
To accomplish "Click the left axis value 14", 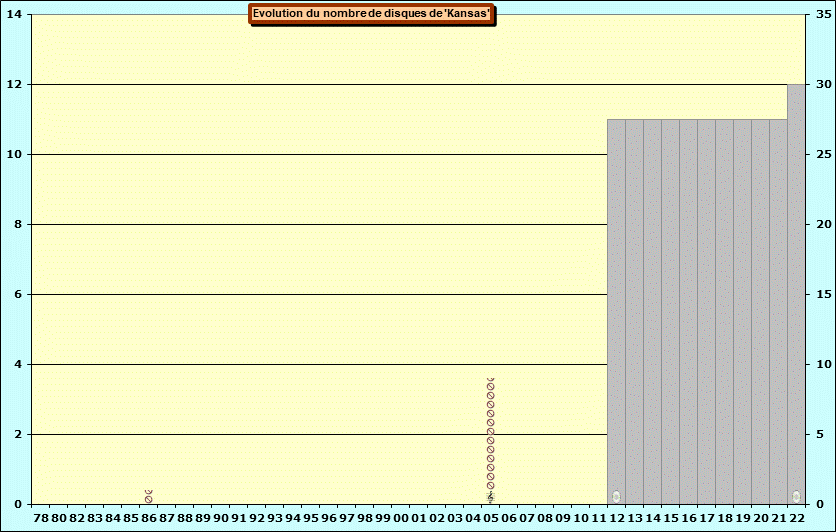I will 14,15.
